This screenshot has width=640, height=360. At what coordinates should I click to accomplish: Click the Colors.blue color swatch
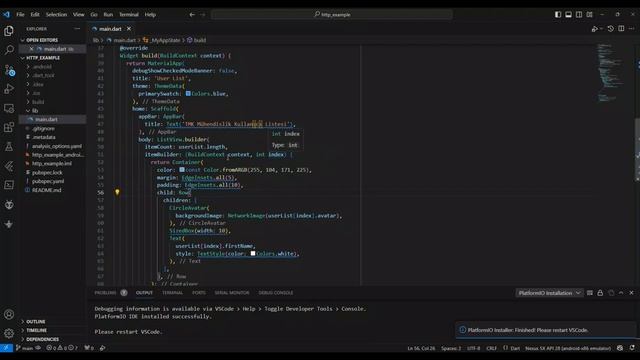point(188,93)
